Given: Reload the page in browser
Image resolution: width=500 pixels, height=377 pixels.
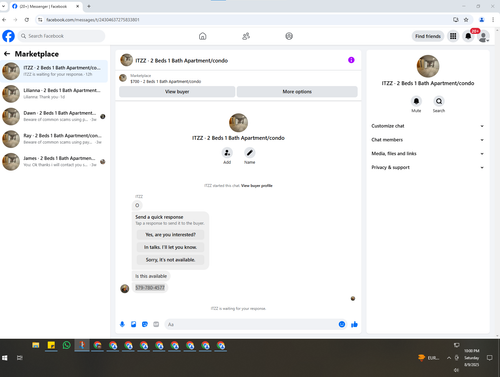Looking at the screenshot, I should pyautogui.click(x=27, y=20).
